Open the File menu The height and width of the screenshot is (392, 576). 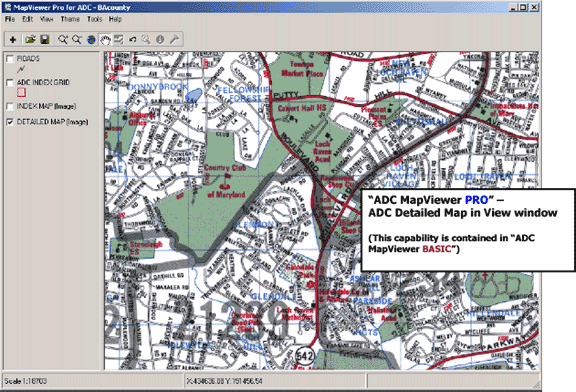pyautogui.click(x=10, y=19)
